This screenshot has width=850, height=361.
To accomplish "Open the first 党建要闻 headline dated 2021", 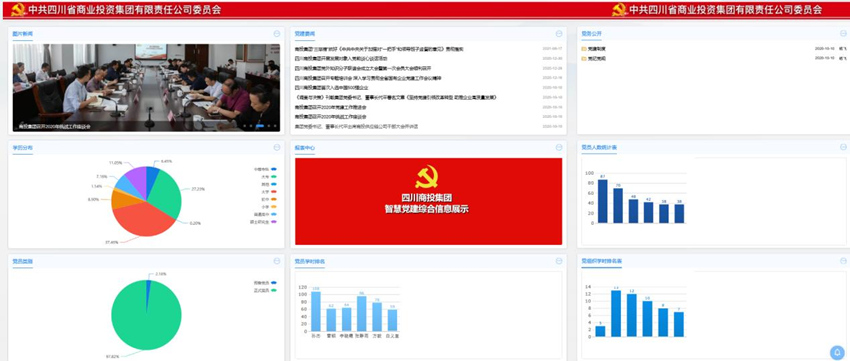I will pyautogui.click(x=379, y=49).
